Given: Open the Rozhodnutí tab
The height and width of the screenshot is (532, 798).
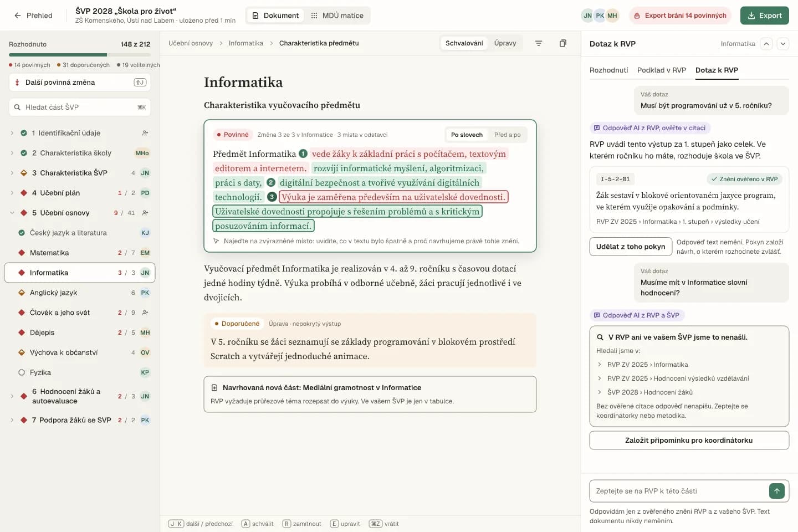Looking at the screenshot, I should click(x=609, y=70).
